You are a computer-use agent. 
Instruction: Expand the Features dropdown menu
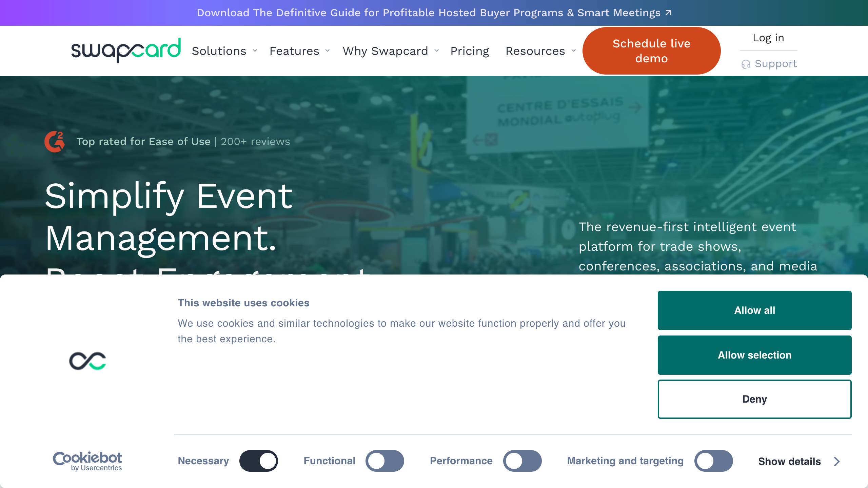pyautogui.click(x=294, y=51)
